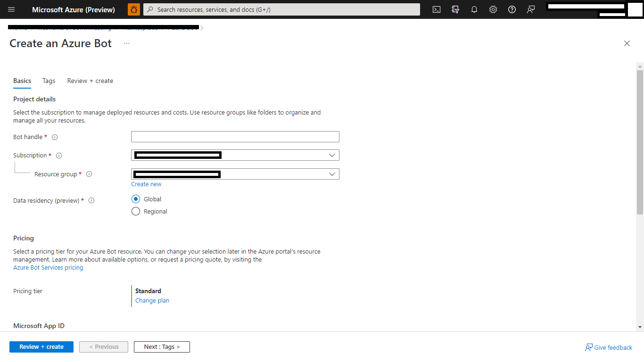Click into the Bot handle text field
This screenshot has width=644, height=362.
(x=235, y=137)
